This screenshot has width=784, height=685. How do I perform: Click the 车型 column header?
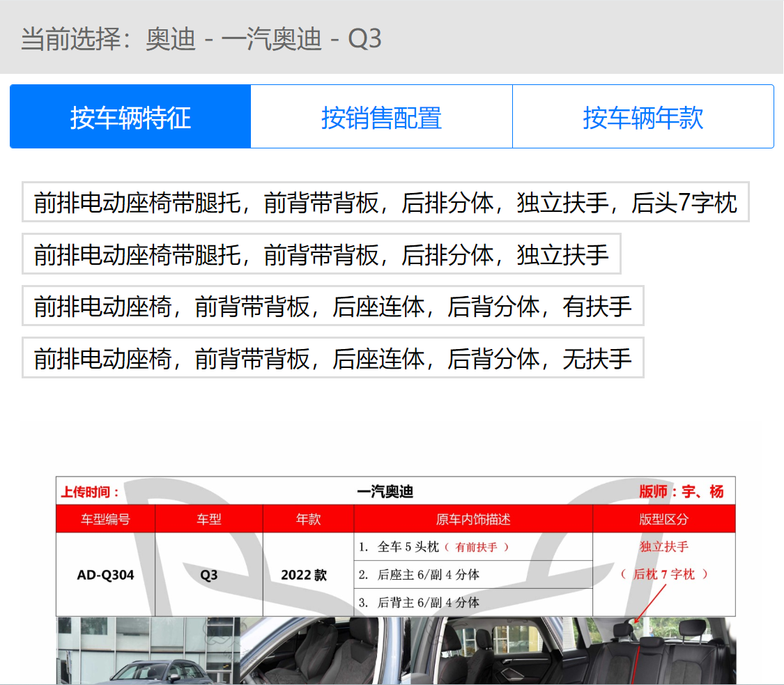[x=209, y=519]
